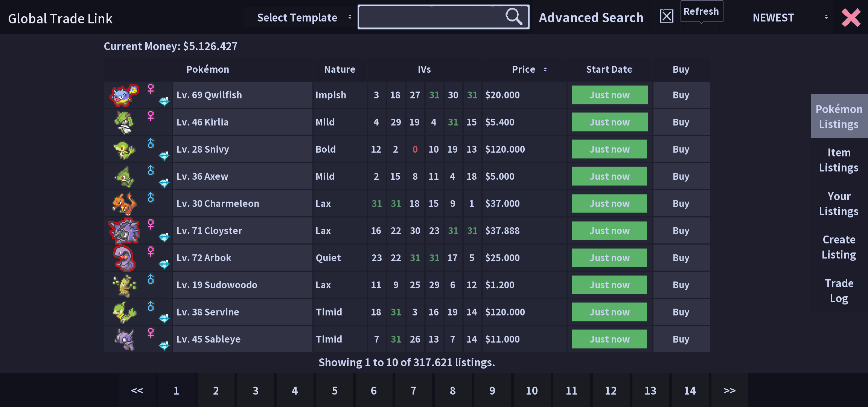Click the diamond gem icon on Snivy row
The image size is (868, 407).
tap(164, 156)
